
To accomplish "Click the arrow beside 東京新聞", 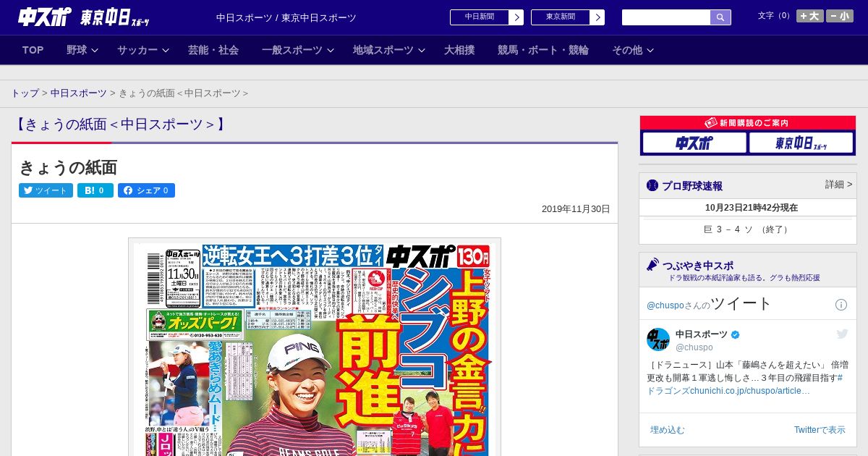I will 597,17.
